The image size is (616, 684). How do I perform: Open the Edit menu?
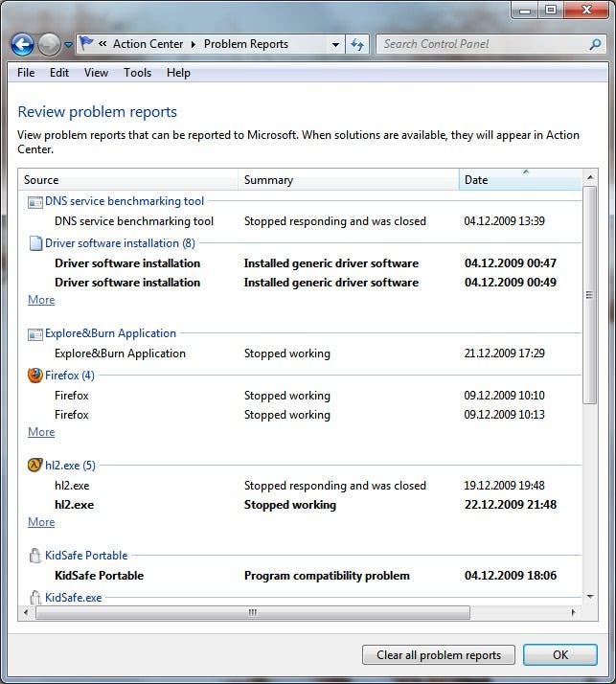(x=59, y=73)
